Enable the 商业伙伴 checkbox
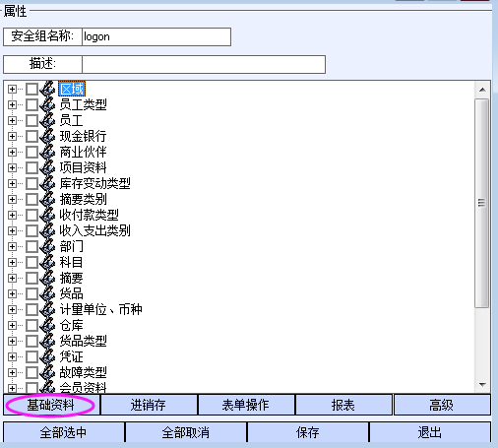 pyautogui.click(x=31, y=152)
